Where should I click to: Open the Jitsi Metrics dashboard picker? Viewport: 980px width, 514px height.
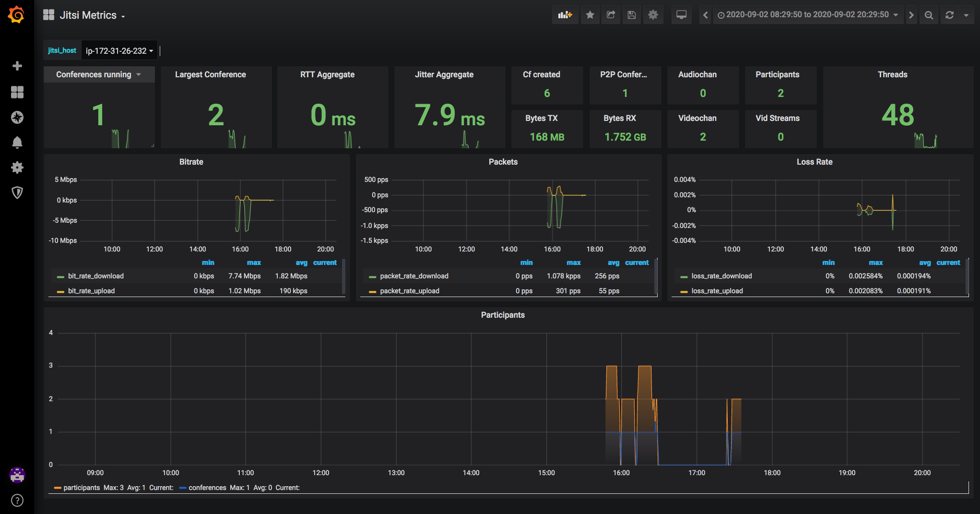point(88,15)
